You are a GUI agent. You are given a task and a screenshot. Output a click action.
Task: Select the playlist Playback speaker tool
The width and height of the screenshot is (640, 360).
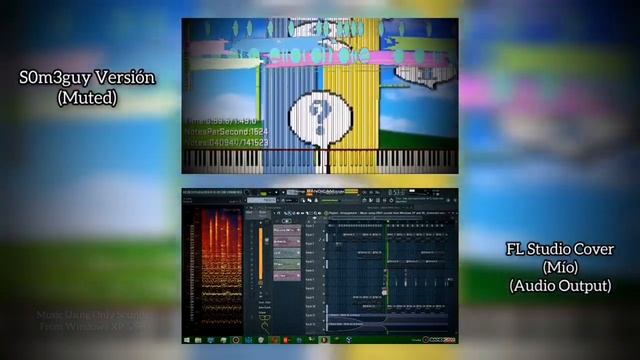[319, 213]
